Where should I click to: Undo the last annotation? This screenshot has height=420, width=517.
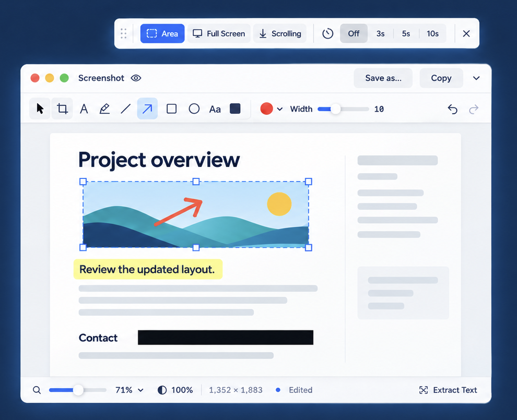(453, 109)
